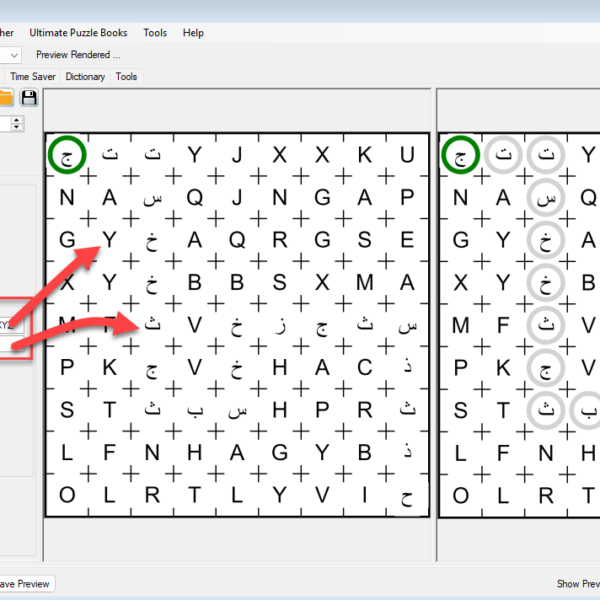Switch to the Time Saver tab
This screenshot has height=600, width=600.
click(33, 76)
